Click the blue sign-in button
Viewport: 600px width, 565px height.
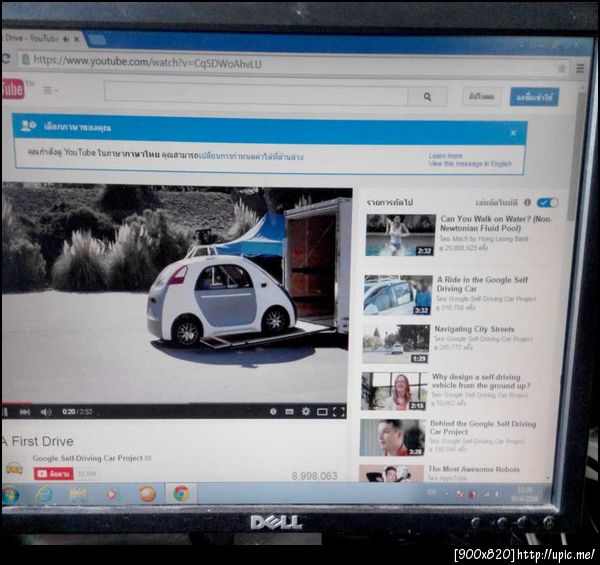(x=534, y=98)
